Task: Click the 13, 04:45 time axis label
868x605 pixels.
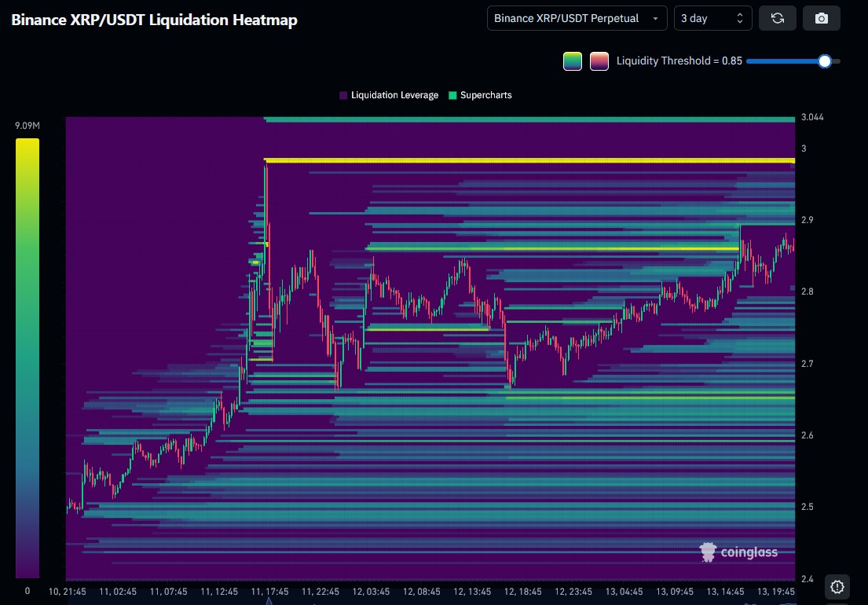Action: (x=624, y=592)
